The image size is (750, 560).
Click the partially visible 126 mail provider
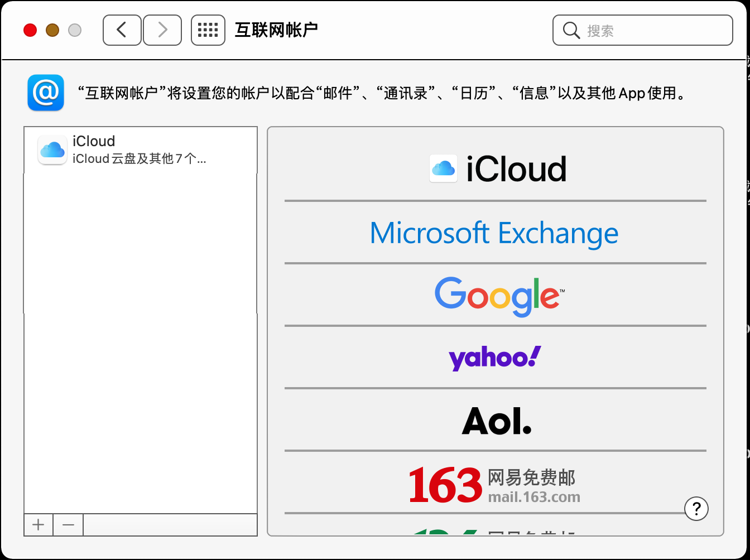point(494,530)
